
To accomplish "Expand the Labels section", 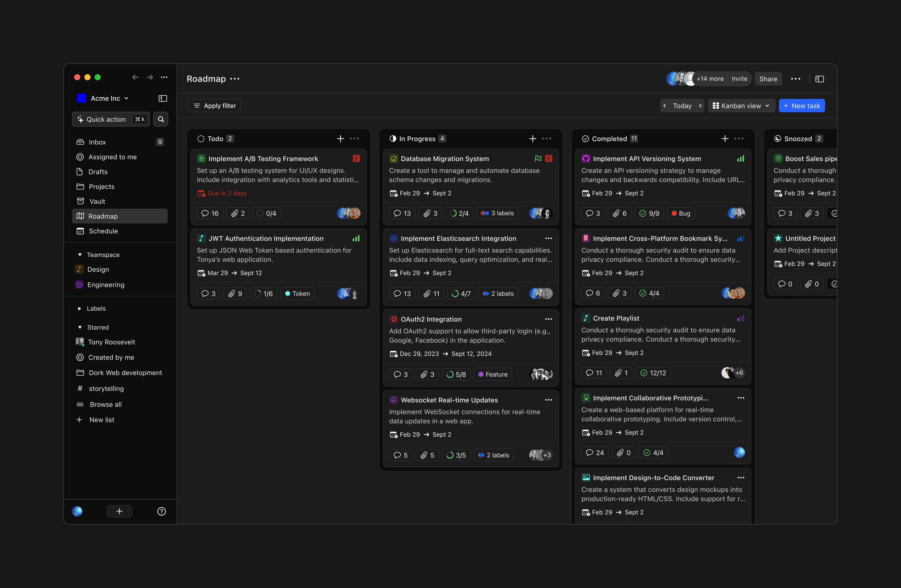I will 80,309.
